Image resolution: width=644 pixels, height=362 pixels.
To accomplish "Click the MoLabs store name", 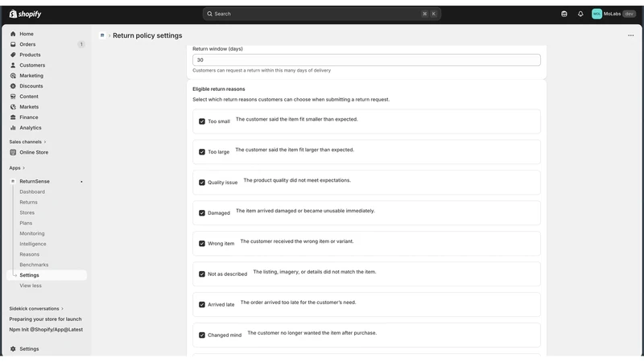I will (612, 14).
